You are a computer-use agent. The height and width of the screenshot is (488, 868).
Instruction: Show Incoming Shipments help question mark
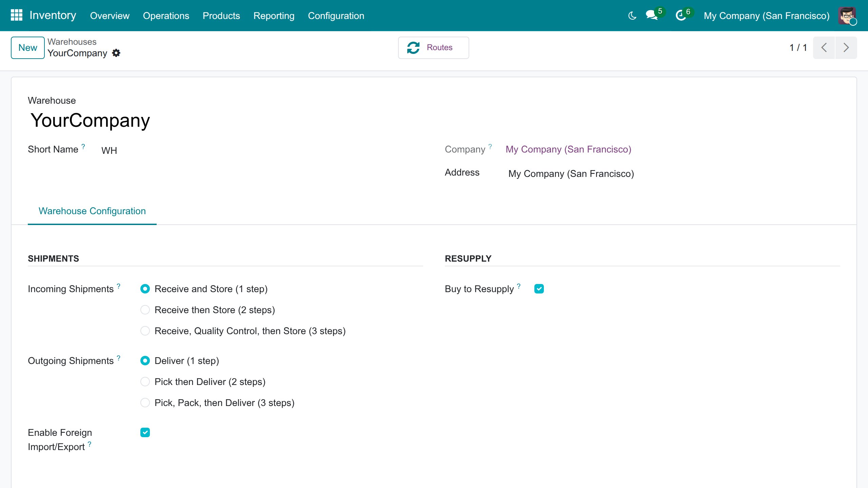click(118, 286)
